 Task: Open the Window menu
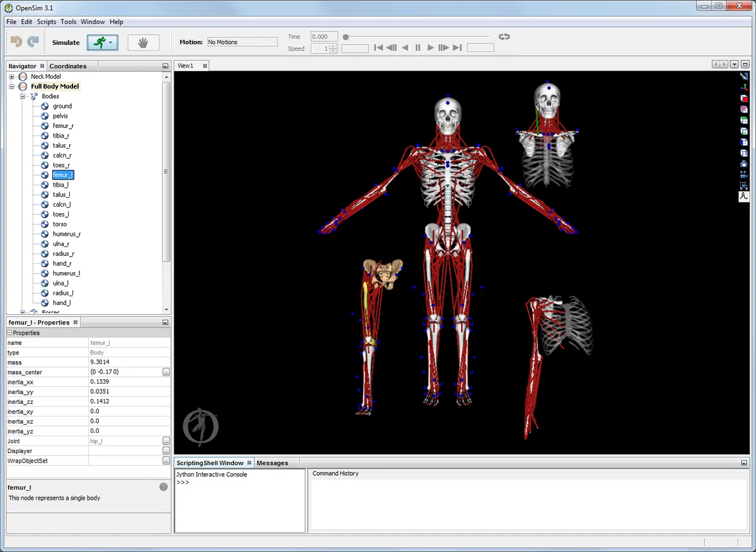[93, 21]
